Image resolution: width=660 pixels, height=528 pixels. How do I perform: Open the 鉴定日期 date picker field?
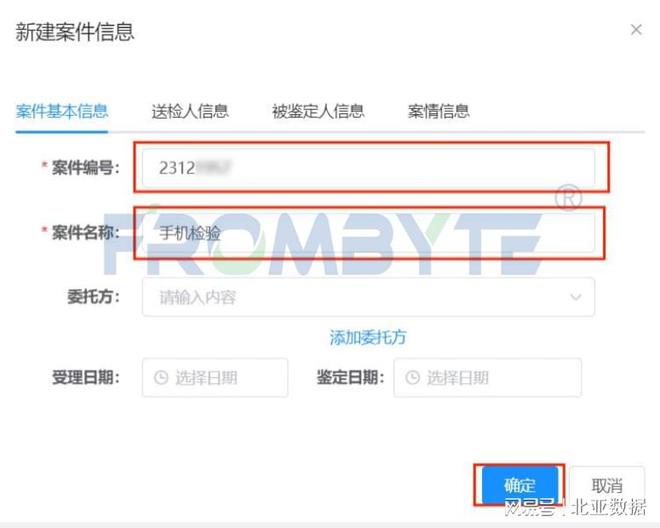(x=487, y=378)
